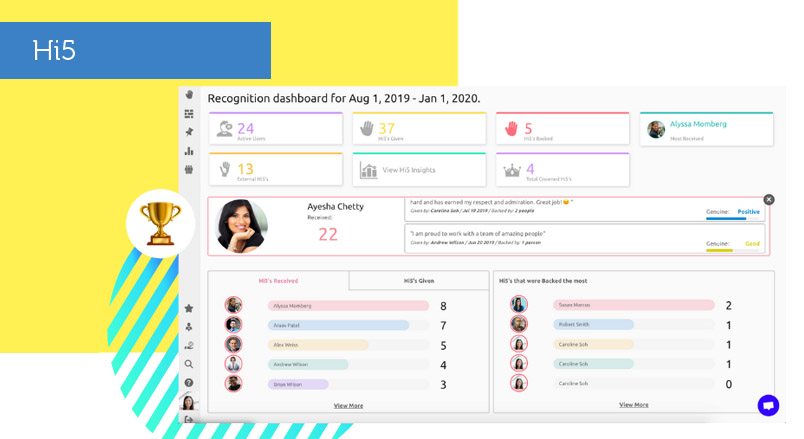This screenshot has height=439, width=804.
Task: Click View More under Hi5's Received list
Action: click(348, 405)
